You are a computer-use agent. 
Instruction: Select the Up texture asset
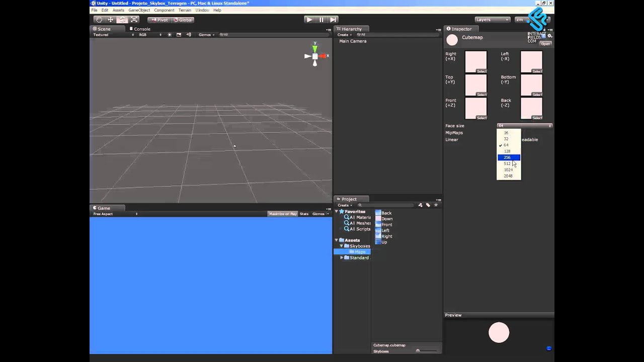[381, 242]
